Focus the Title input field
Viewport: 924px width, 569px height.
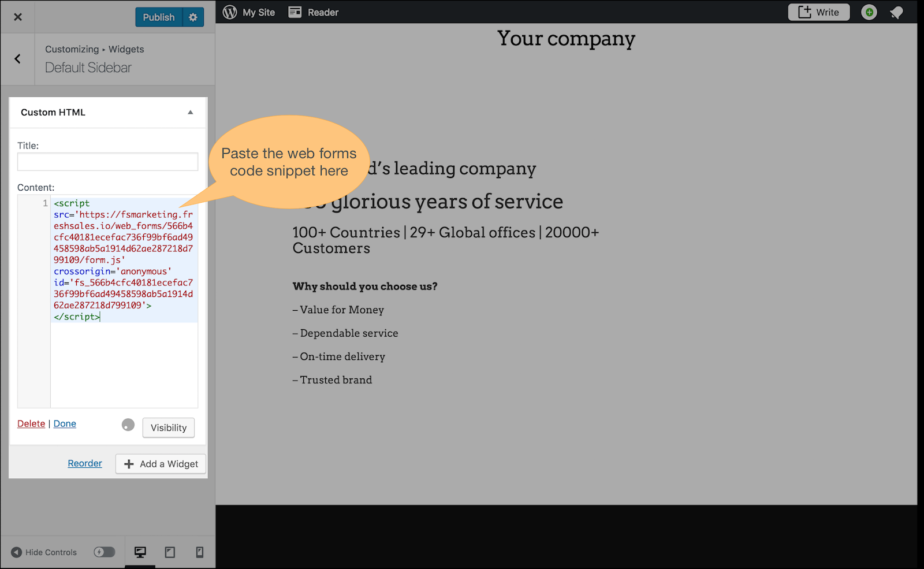coord(107,162)
